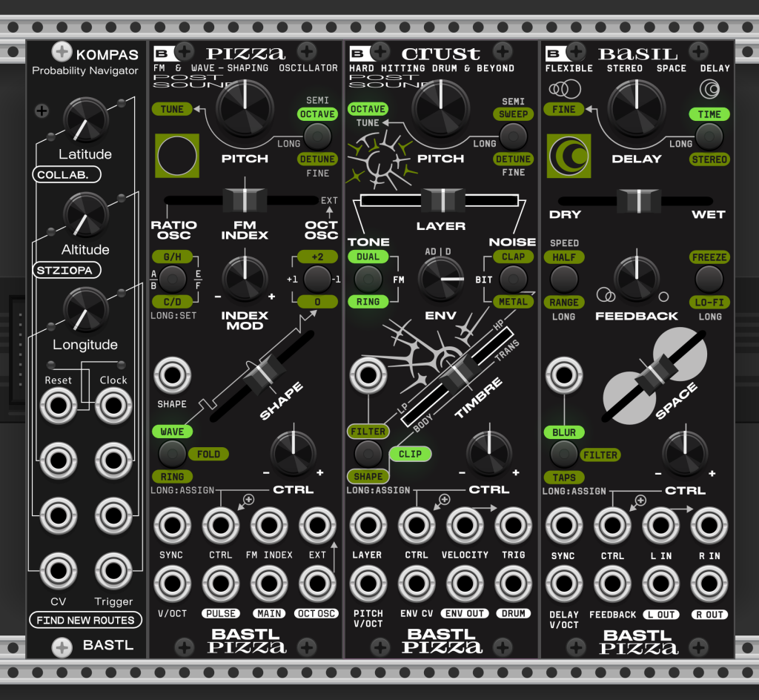Enable LO-FI mode on Basil
Viewport: 759px width, 700px height.
coord(709,302)
